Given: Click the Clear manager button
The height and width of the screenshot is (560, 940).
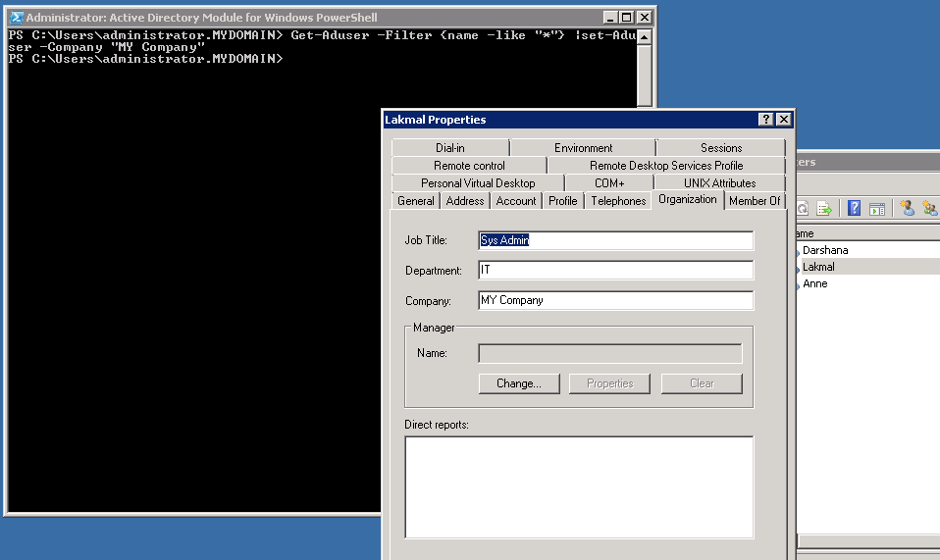Looking at the screenshot, I should point(702,383).
